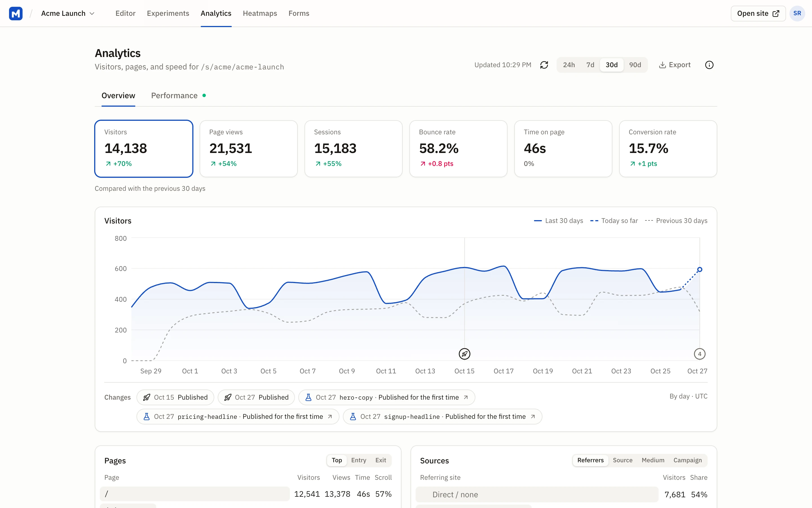Click the Oct 15 Published change chip
This screenshot has width=812, height=508.
pos(175,397)
